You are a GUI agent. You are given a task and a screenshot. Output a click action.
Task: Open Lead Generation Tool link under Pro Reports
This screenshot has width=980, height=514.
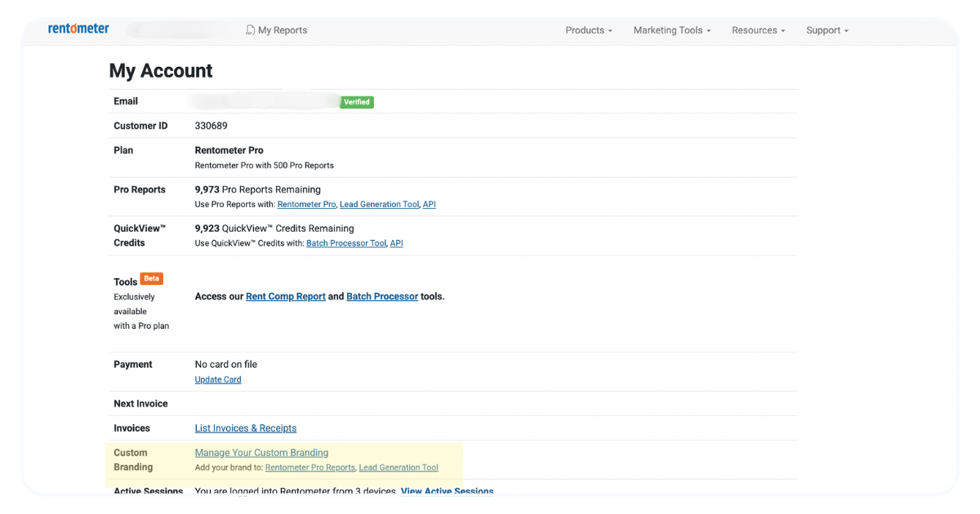point(380,204)
